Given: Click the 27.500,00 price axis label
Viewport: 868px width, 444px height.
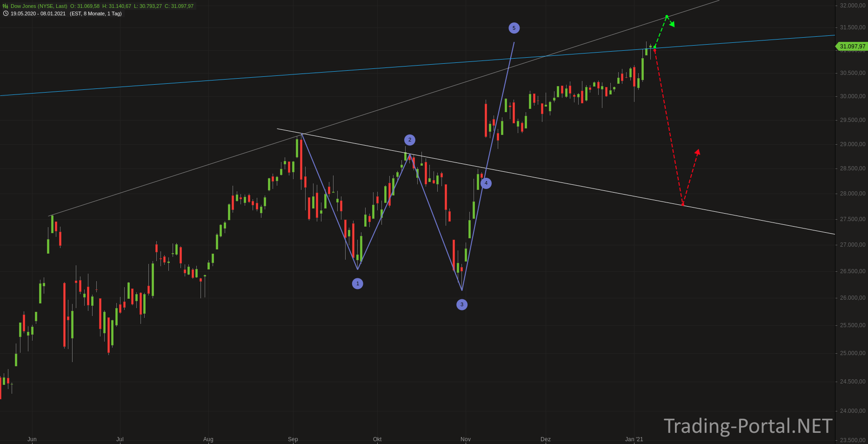Looking at the screenshot, I should [853, 219].
